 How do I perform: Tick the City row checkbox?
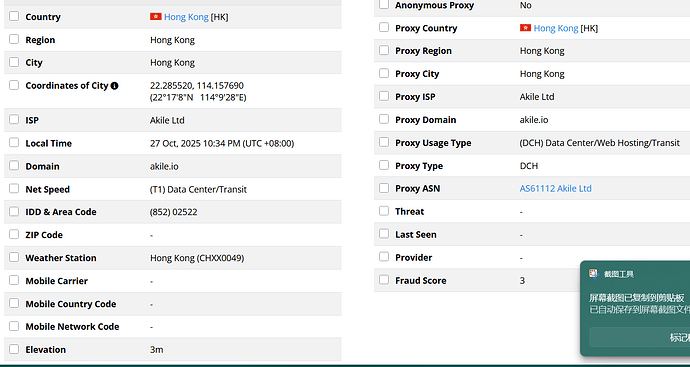(x=14, y=62)
